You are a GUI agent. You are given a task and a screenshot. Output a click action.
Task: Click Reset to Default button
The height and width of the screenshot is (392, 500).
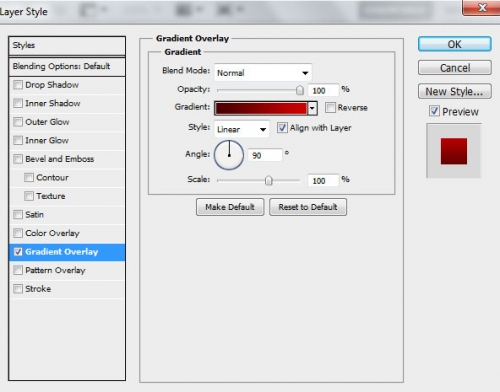tap(308, 207)
